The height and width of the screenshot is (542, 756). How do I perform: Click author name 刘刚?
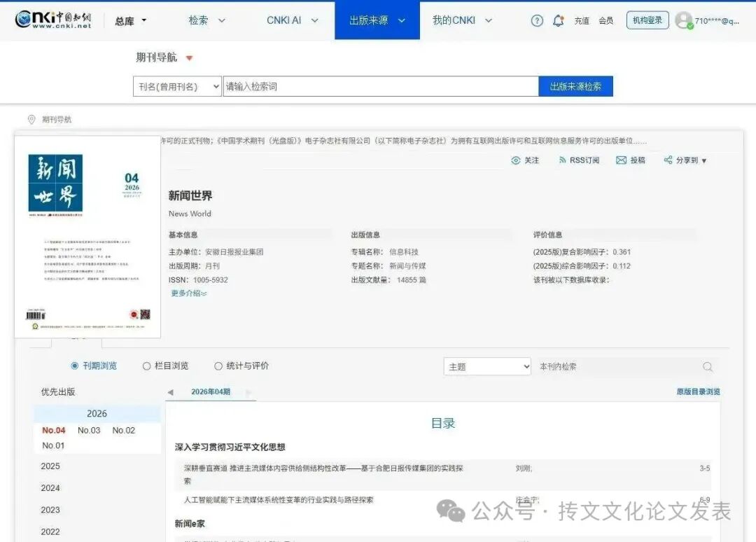tap(523, 468)
